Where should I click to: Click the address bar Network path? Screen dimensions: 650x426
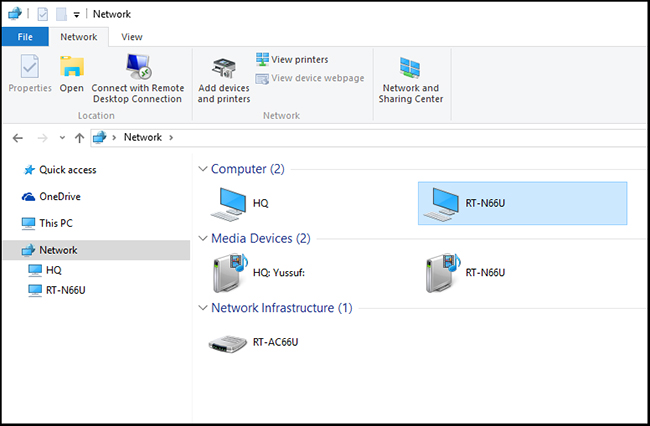pos(142,137)
